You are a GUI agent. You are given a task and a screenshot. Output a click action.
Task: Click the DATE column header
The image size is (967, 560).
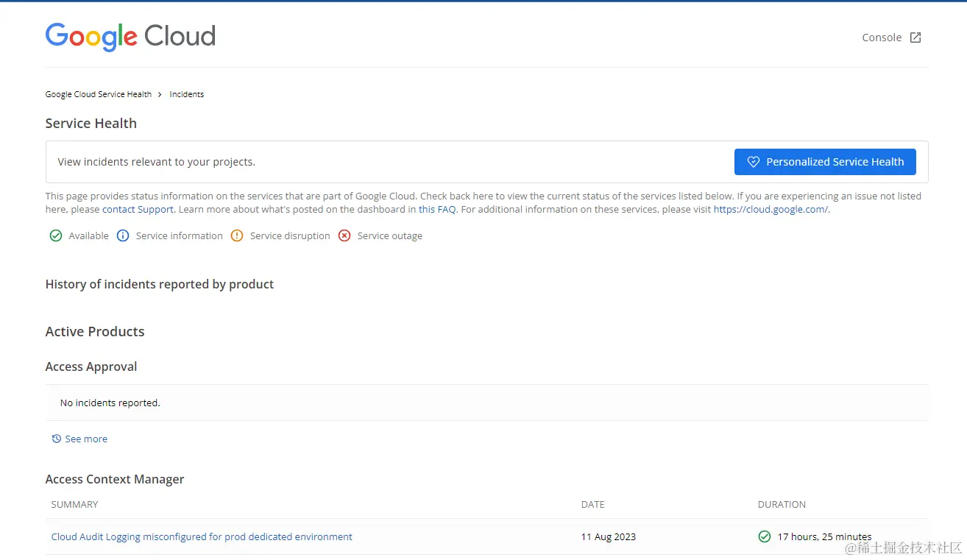592,505
